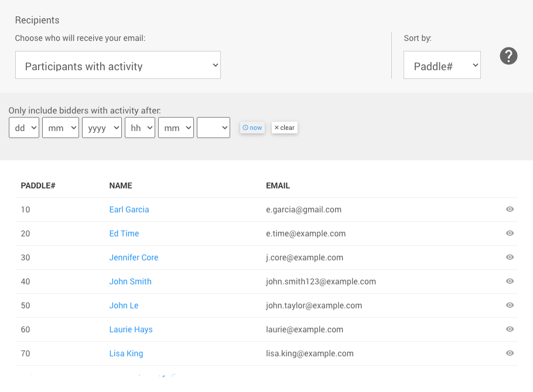Click the PADDLE# column header
Image resolution: width=533 pixels, height=392 pixels.
(x=38, y=185)
